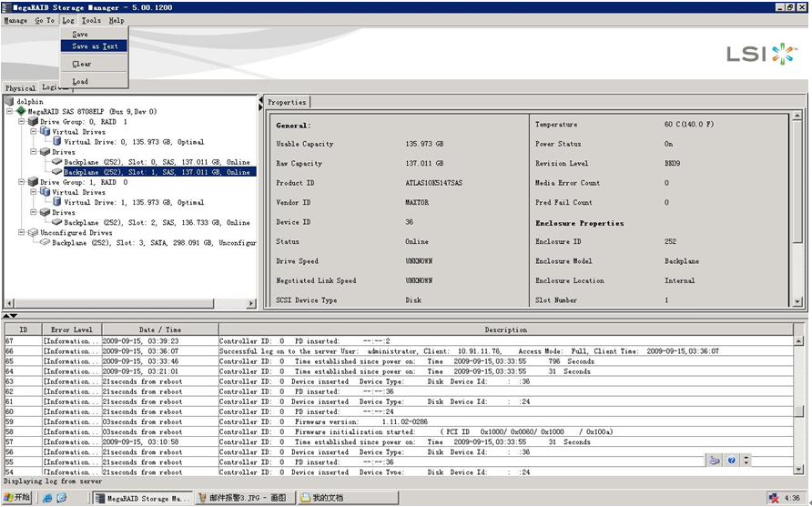Viewport: 812px width, 507px height.
Task: Collapse the Unconfigured Drives tree node
Action: 21,232
